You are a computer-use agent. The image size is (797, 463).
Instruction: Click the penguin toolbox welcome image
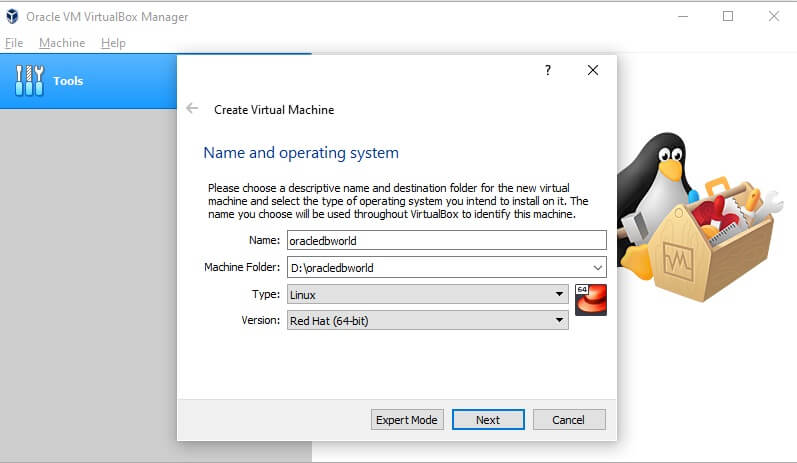point(699,218)
